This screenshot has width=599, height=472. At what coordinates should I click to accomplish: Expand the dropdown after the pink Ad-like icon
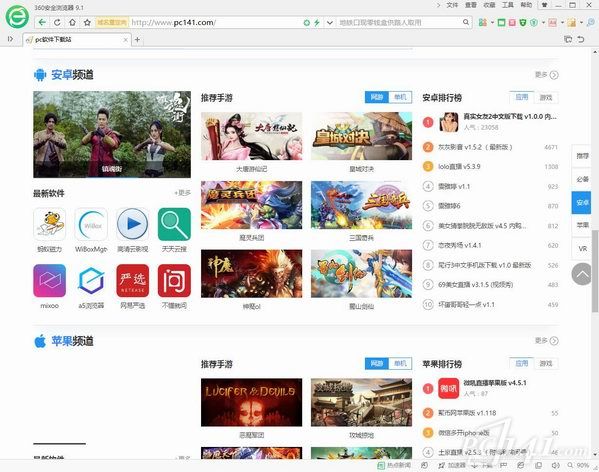click(x=562, y=23)
